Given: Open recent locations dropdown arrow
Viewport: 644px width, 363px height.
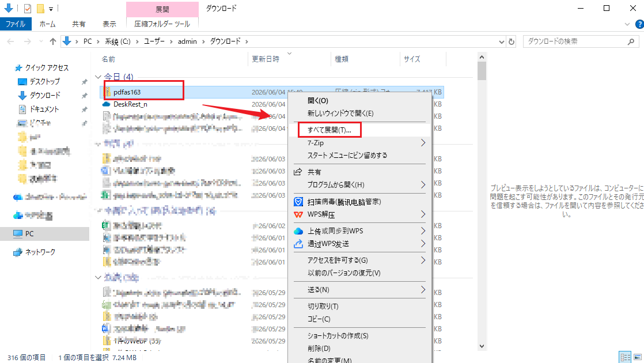Looking at the screenshot, I should click(41, 41).
